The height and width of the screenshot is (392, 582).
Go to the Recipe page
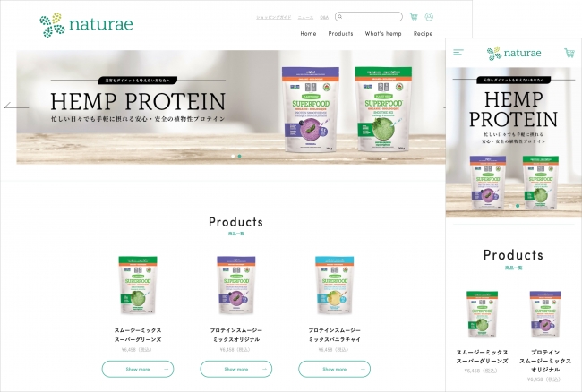(x=423, y=33)
